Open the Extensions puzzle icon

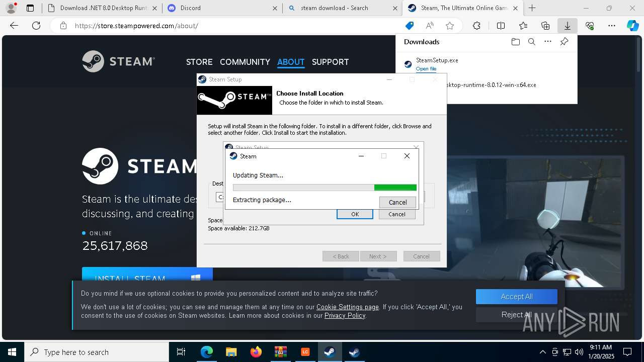[x=476, y=26]
